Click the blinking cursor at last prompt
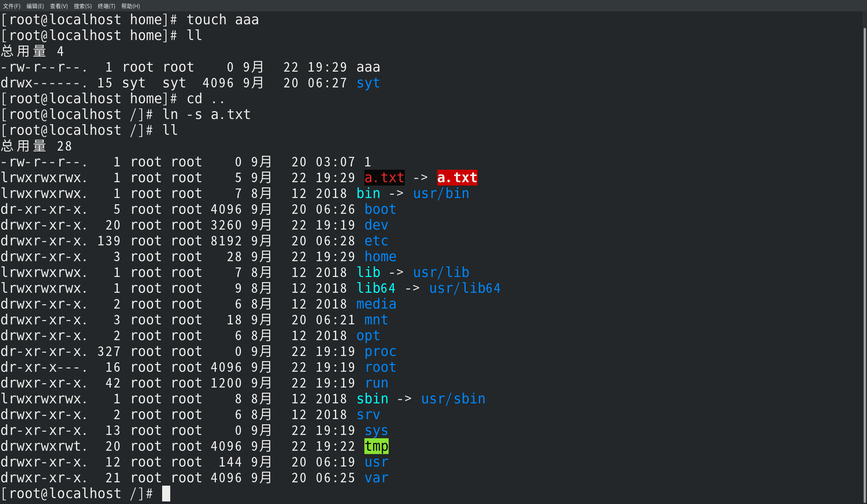 point(166,493)
